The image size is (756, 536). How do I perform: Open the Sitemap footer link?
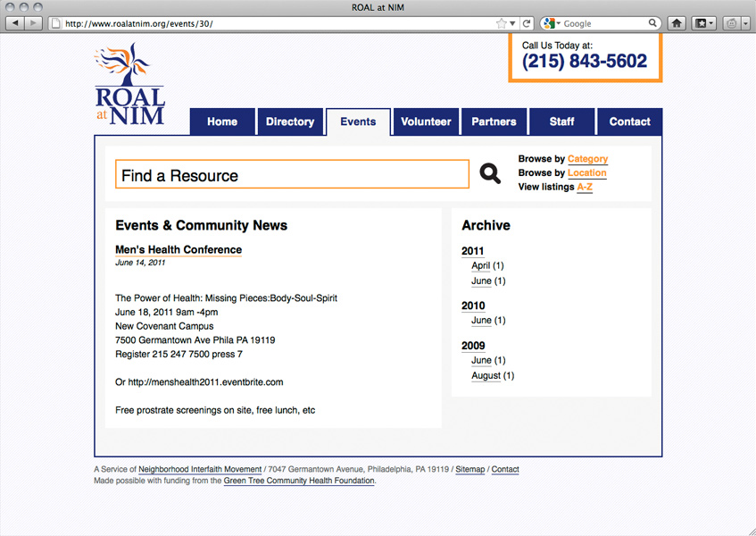470,469
